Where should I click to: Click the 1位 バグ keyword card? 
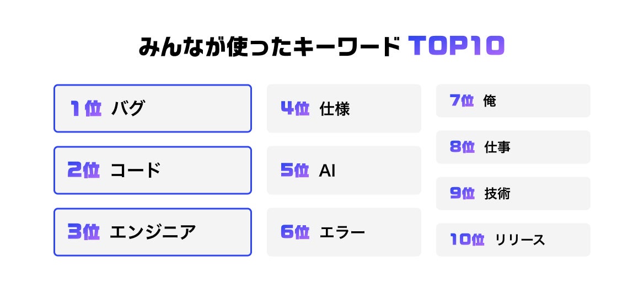152,109
